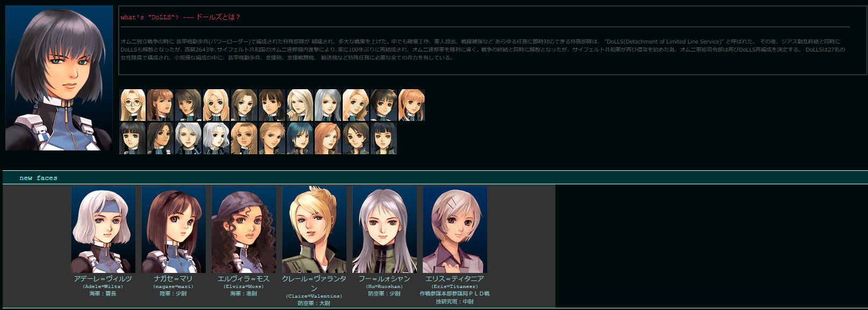This screenshot has width=868, height=310.
Task: Click the rank text 陸軍：少尉
Action: (173, 294)
